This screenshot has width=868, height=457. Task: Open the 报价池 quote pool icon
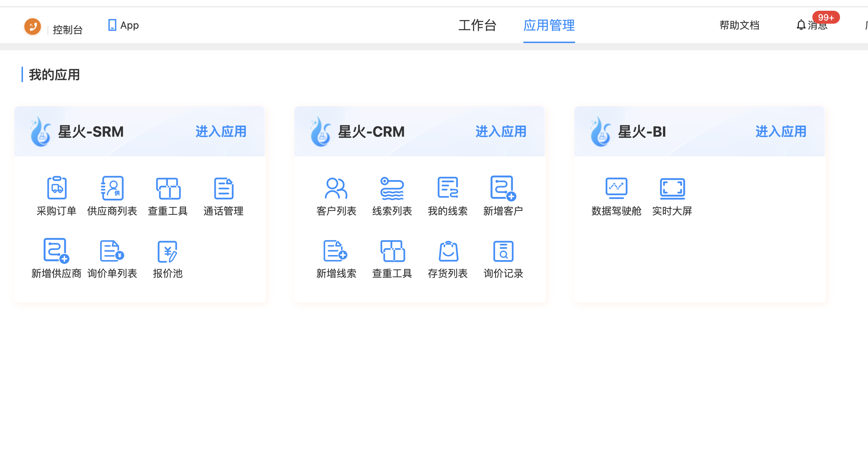pyautogui.click(x=168, y=251)
